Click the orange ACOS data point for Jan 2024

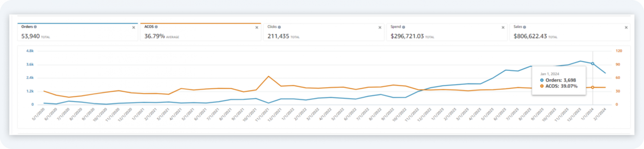pos(593,87)
